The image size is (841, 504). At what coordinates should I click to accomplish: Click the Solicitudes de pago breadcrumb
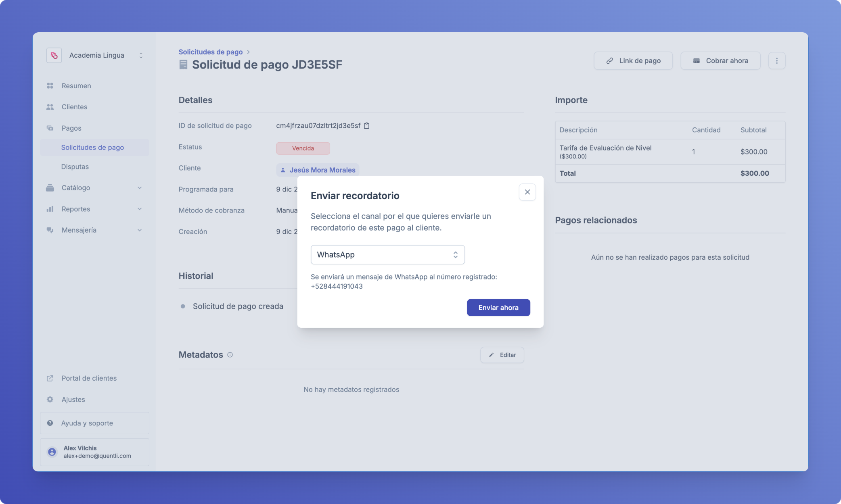coord(211,52)
